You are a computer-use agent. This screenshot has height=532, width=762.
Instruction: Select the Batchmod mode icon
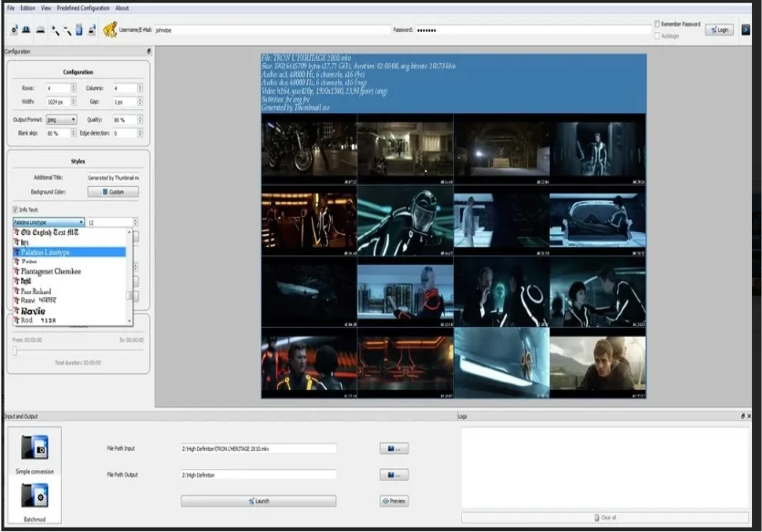(35, 496)
